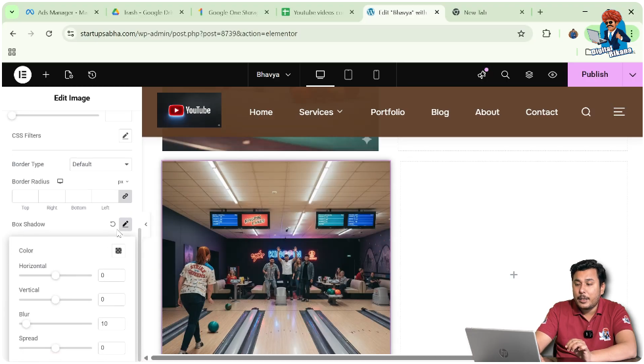Edit CSS Filters pencil icon
Screen dimensions: 644x364
(125, 136)
